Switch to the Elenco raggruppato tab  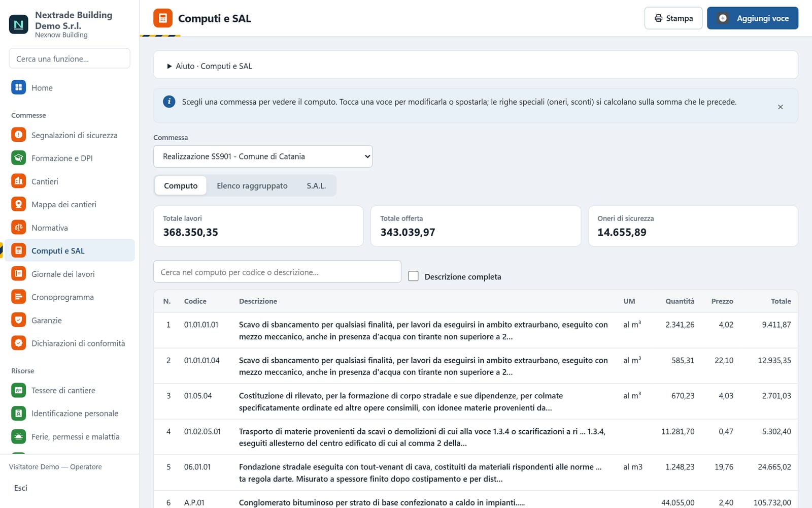tap(252, 186)
